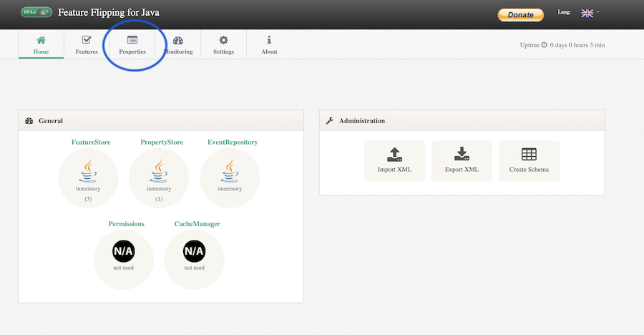Click the Export XML button
The image size is (644, 335).
pos(462,160)
